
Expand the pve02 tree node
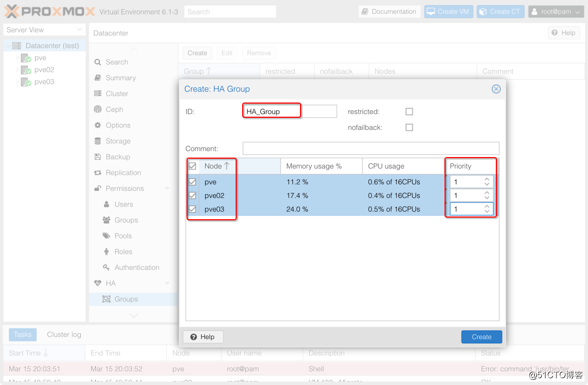(17, 70)
